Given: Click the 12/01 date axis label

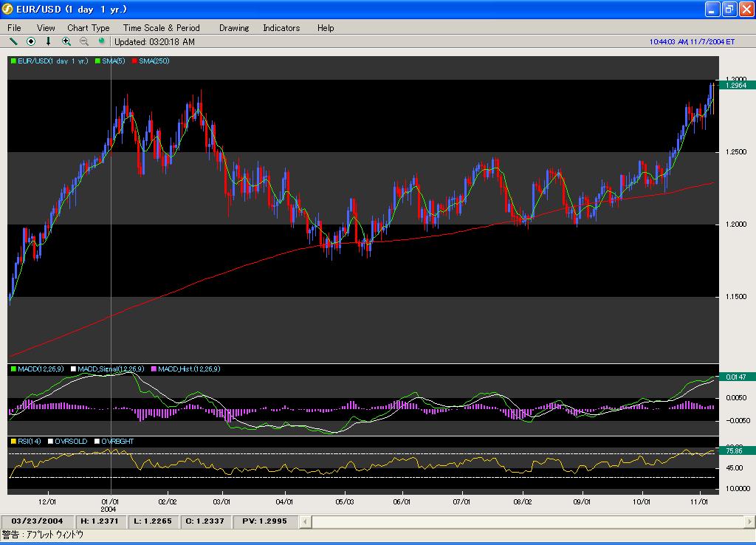Looking at the screenshot, I should tap(47, 501).
